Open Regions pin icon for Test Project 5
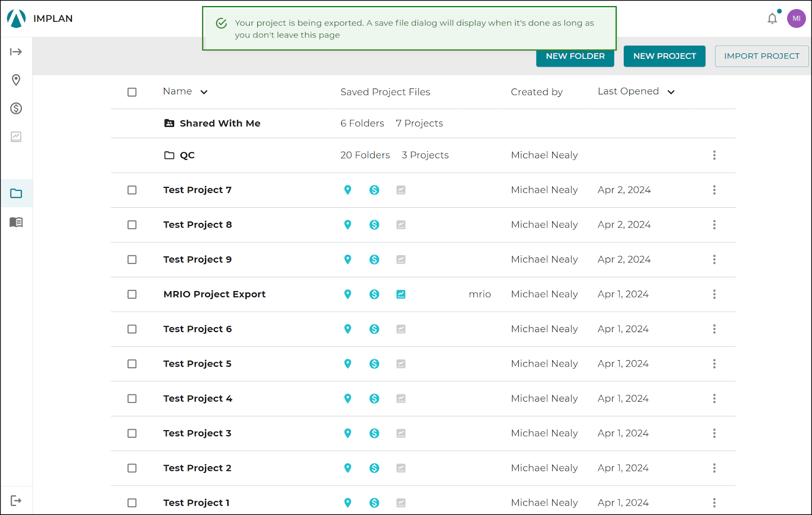The width and height of the screenshot is (812, 515). (x=348, y=364)
